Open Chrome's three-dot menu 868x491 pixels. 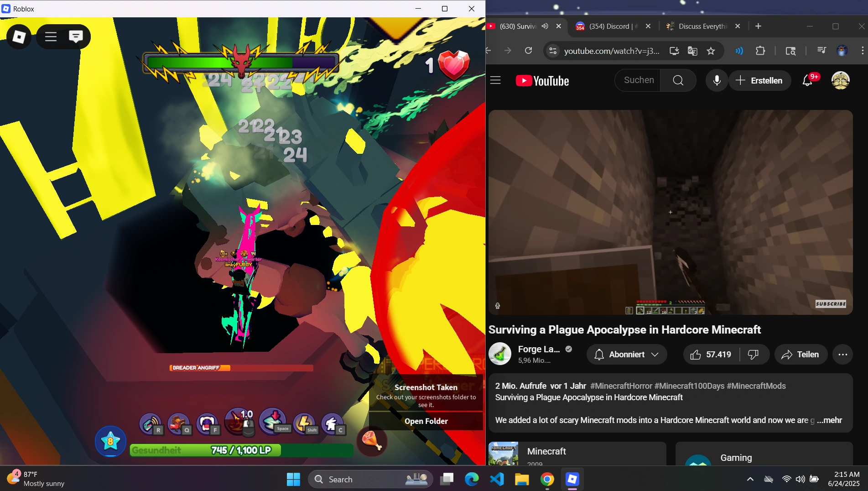pos(863,51)
